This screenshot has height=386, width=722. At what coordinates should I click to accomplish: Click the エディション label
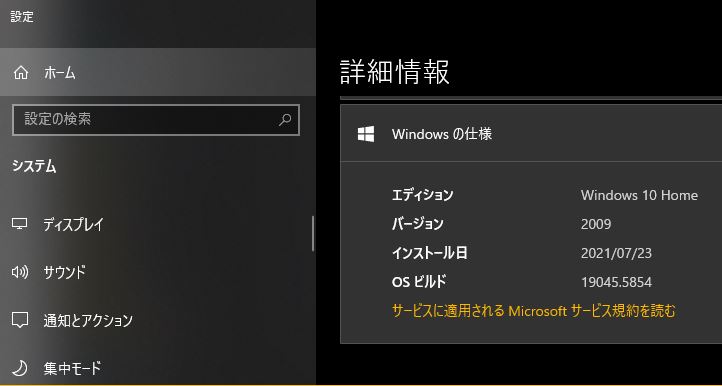click(422, 195)
